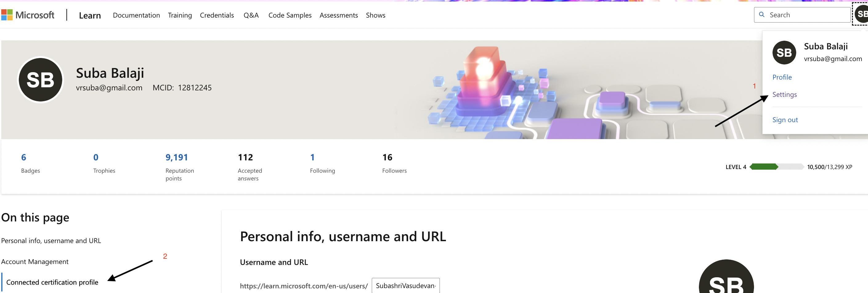Click the https://learn.microsoft.com/en-us/users/ prefix text

[304, 286]
